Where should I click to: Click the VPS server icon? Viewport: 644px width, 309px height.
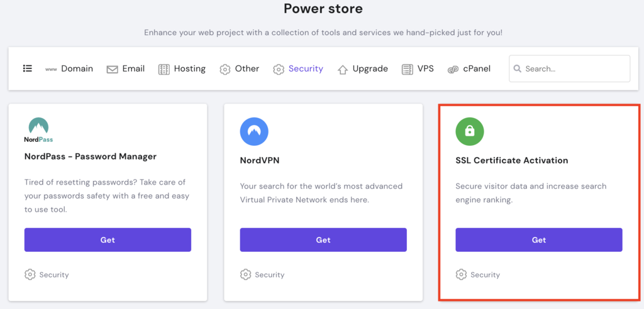[x=407, y=69]
